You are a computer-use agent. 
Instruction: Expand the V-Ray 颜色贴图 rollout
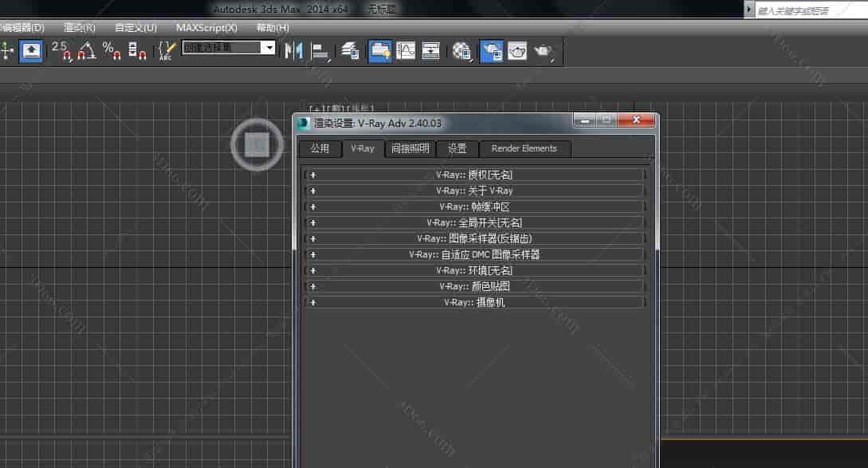point(474,286)
